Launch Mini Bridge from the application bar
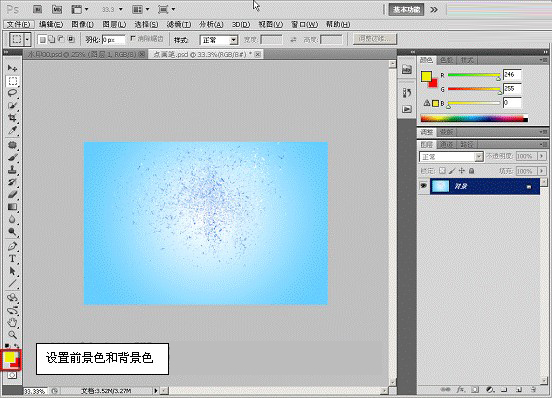 tap(57, 10)
